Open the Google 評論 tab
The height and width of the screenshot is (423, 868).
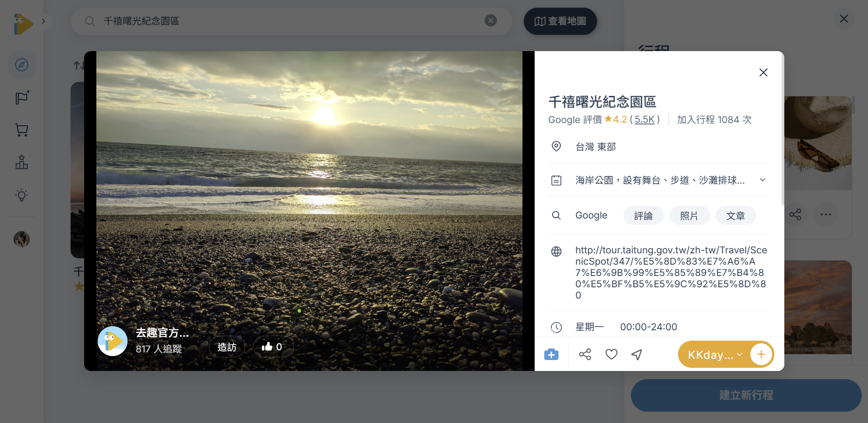(643, 215)
